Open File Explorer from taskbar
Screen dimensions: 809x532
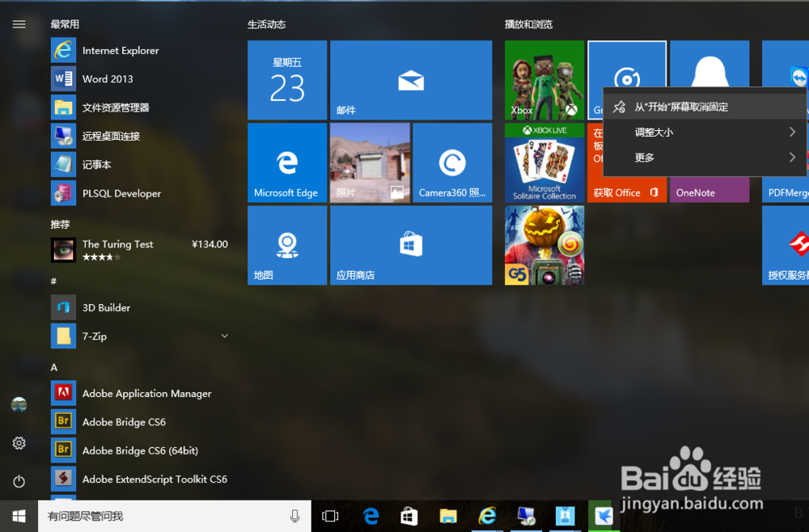coord(448,516)
